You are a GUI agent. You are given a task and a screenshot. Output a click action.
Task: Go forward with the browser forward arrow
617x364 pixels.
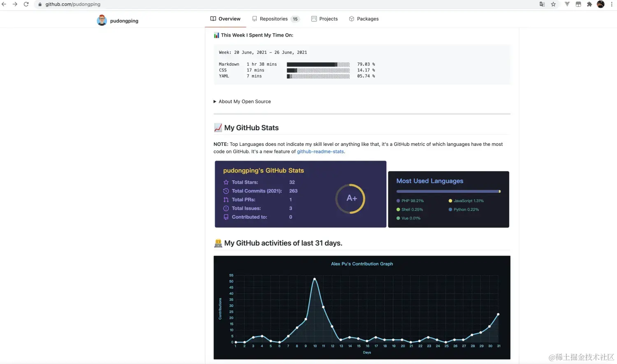[15, 4]
